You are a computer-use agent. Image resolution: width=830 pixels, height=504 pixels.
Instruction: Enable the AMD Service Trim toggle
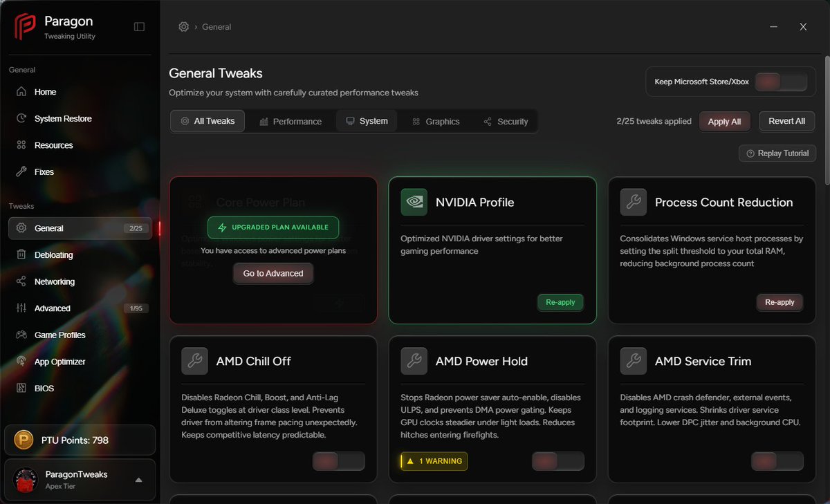pos(777,461)
